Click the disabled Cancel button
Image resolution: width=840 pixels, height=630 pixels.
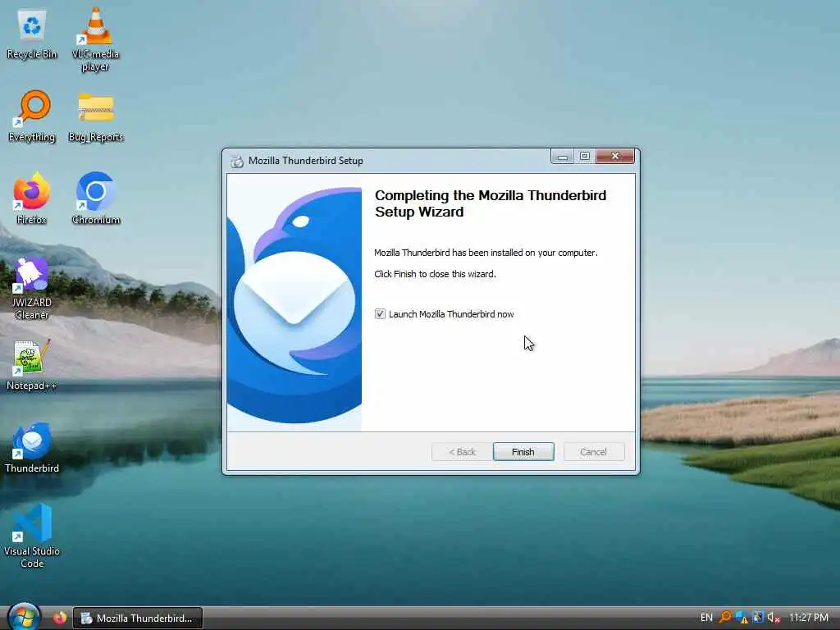594,452
